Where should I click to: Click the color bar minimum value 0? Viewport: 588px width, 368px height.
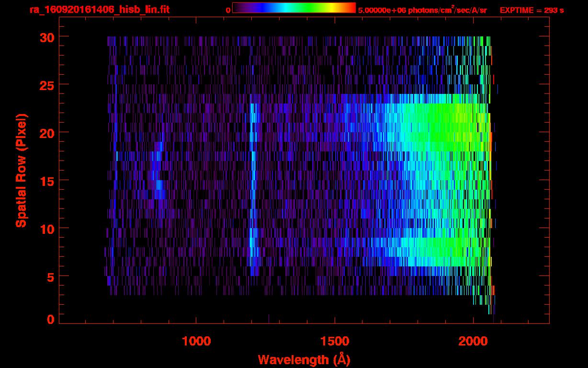228,10
